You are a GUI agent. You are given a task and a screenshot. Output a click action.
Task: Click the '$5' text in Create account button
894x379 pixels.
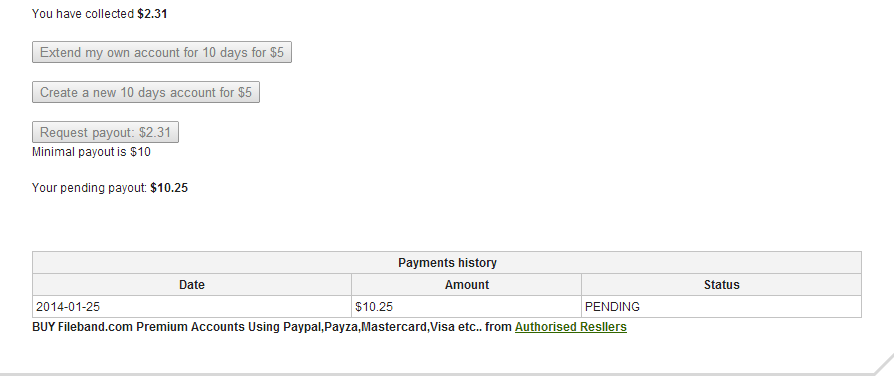click(245, 92)
